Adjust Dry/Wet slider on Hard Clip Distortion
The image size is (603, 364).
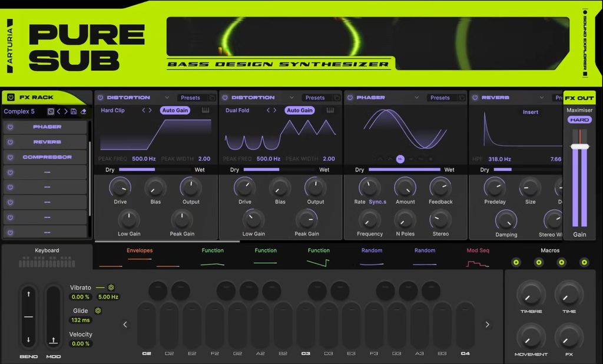point(155,170)
